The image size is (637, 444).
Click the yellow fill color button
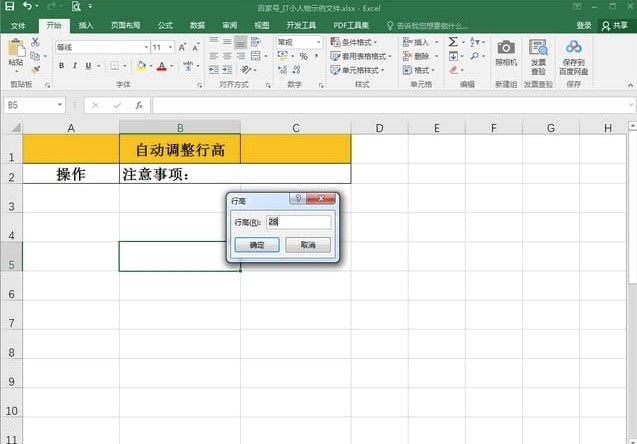pos(140,66)
